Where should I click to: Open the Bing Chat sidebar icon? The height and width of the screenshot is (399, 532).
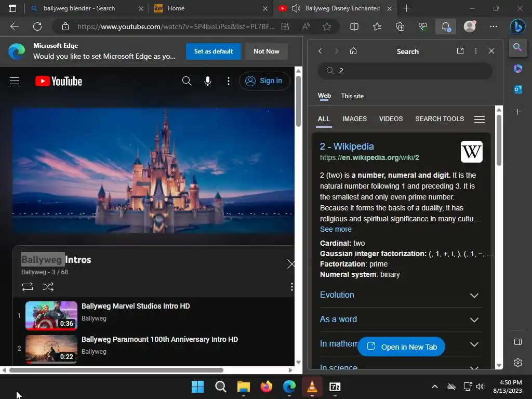point(518,27)
